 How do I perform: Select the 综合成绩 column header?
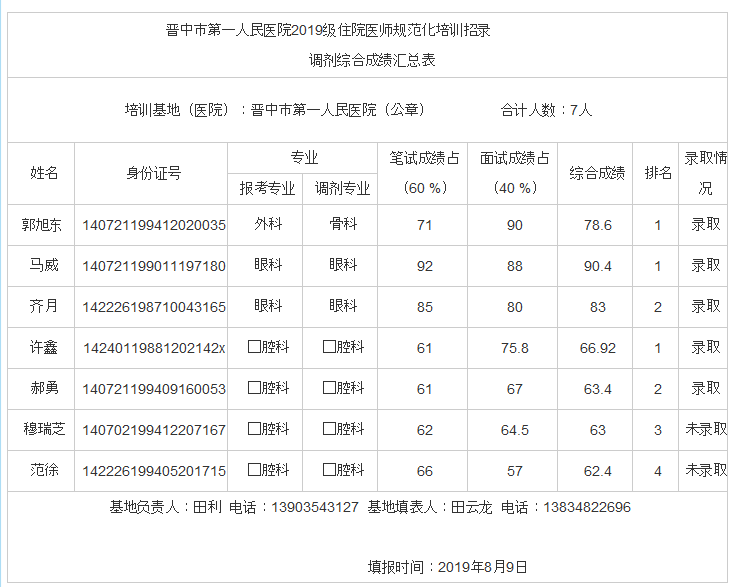[x=597, y=173]
